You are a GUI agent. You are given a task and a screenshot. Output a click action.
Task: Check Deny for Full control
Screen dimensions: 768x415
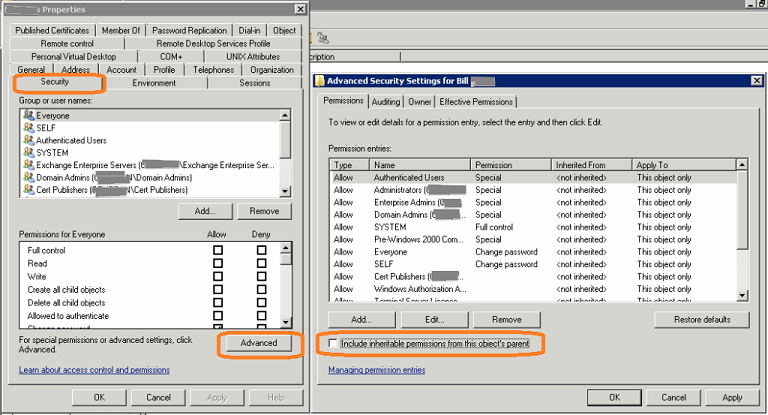click(x=262, y=250)
